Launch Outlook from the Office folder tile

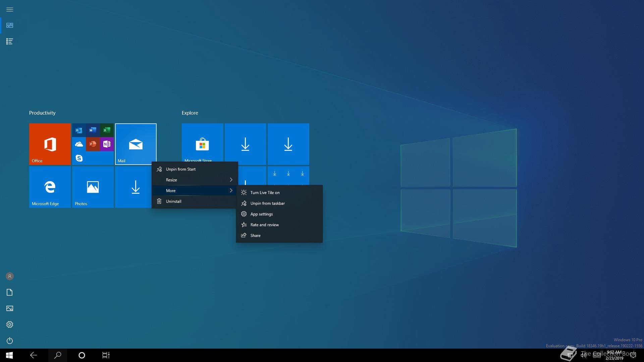(79, 130)
